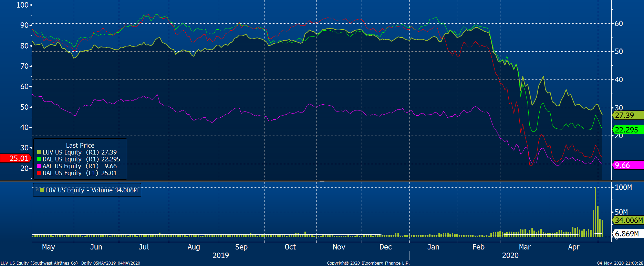Click the 'Last Price' legend title

(x=80, y=146)
